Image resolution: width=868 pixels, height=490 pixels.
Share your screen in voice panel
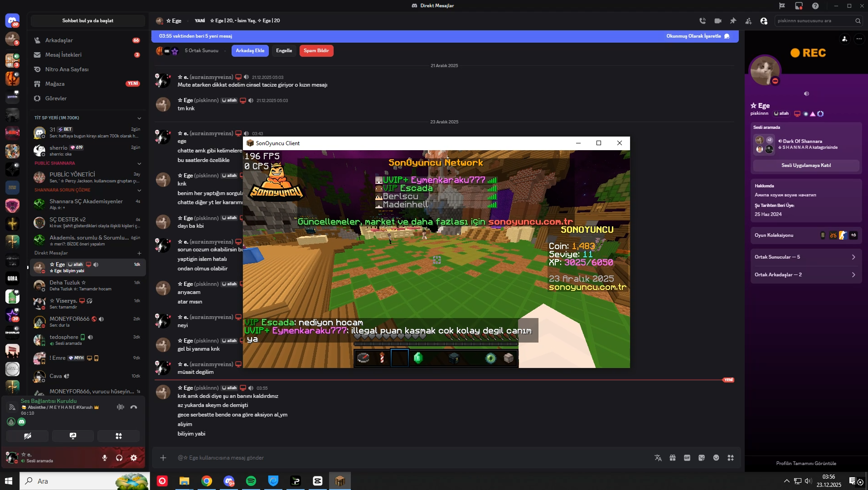pyautogui.click(x=73, y=436)
